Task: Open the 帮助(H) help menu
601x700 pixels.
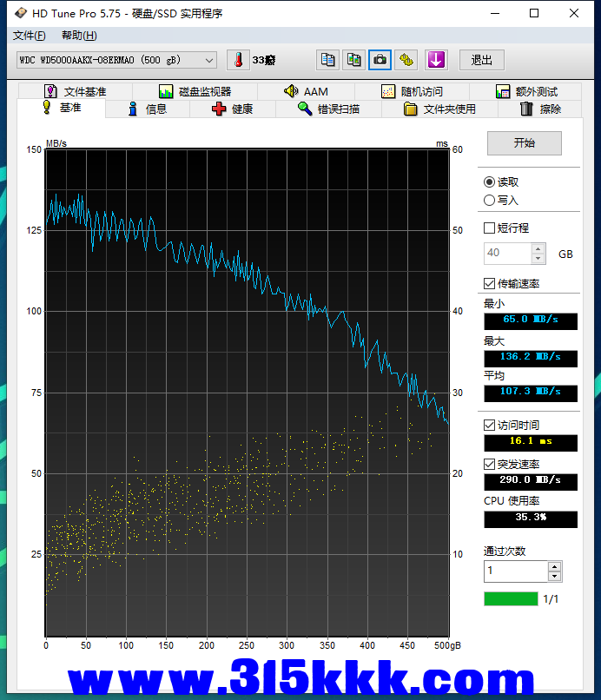Action: pos(79,36)
